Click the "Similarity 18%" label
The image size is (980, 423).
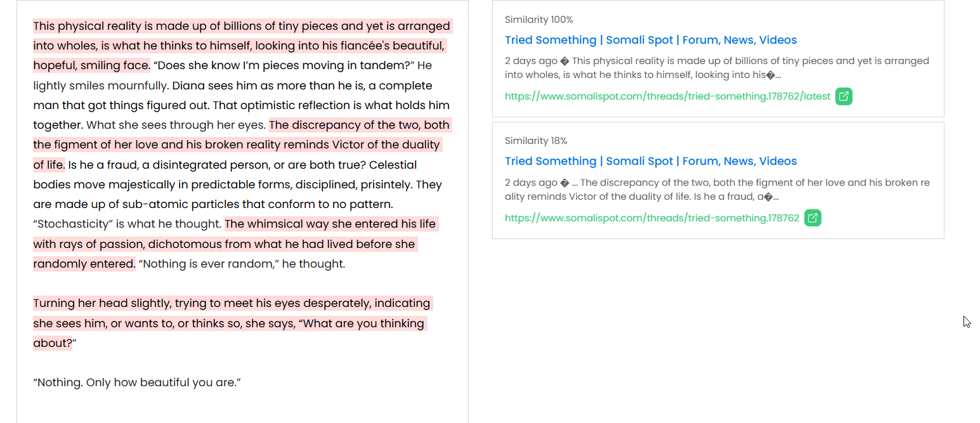pos(535,141)
